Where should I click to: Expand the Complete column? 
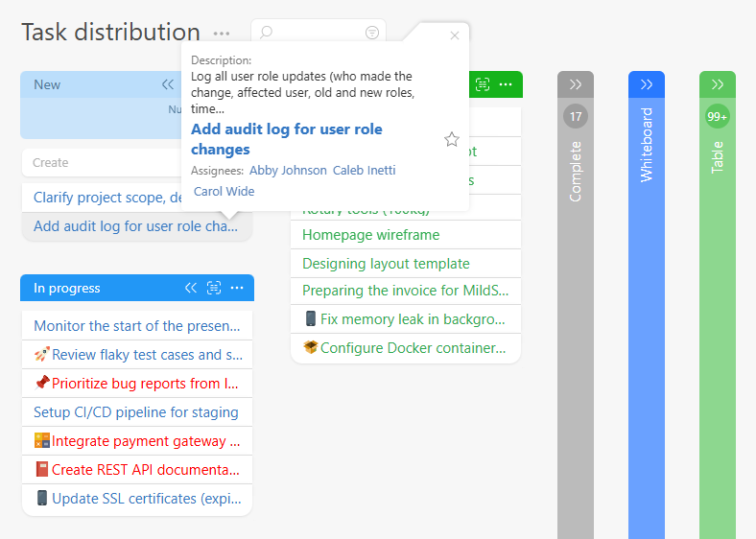click(576, 84)
